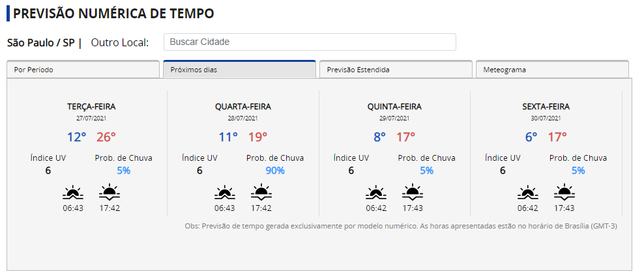This screenshot has height=278, width=644.
Task: Open the Por Período tab
Action: pos(83,69)
